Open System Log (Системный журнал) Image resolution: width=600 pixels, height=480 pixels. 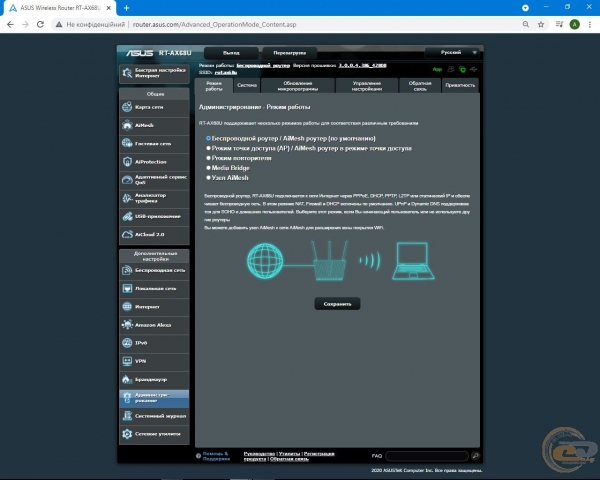pyautogui.click(x=154, y=416)
